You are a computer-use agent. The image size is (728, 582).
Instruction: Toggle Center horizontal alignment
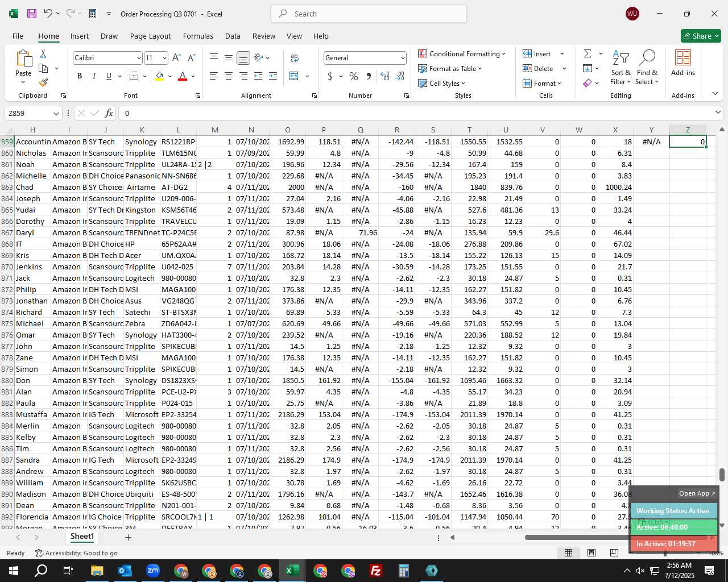(229, 76)
